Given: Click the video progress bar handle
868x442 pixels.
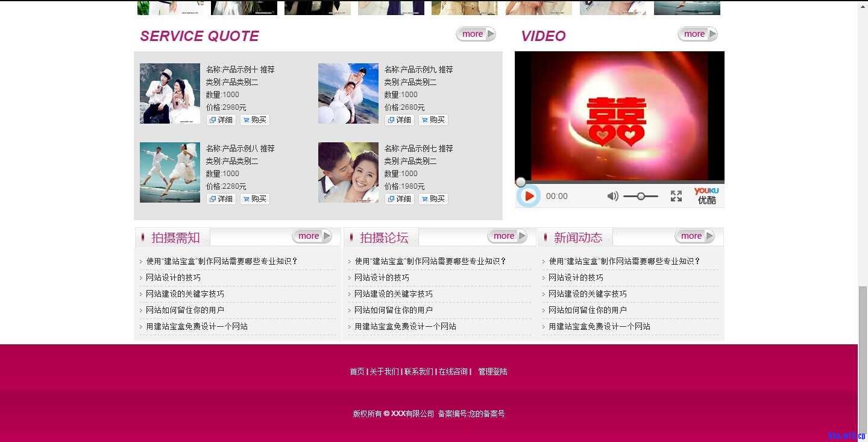Looking at the screenshot, I should coord(521,182).
